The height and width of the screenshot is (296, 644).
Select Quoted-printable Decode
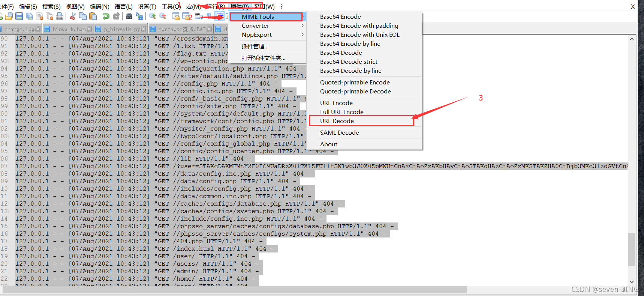pyautogui.click(x=364, y=91)
